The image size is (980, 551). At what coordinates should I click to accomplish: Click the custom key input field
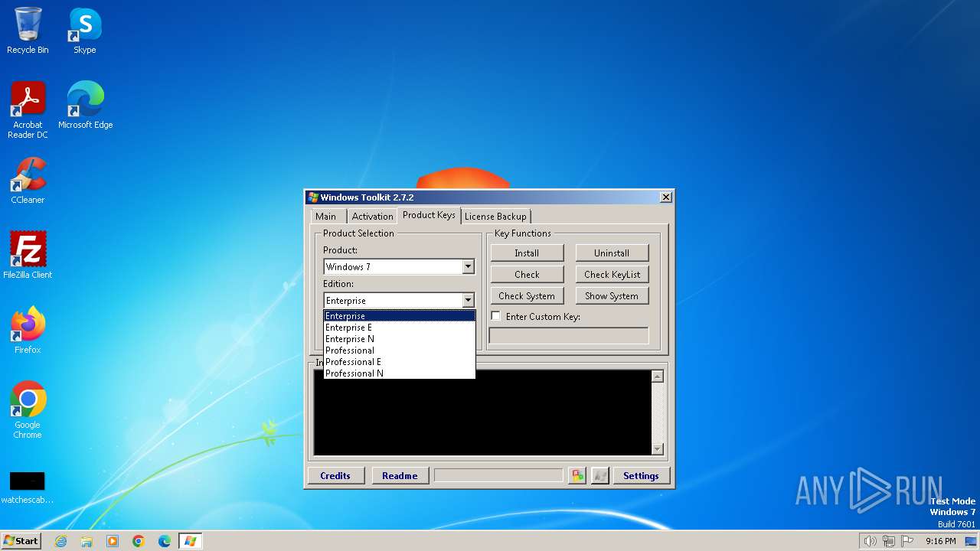tap(569, 335)
